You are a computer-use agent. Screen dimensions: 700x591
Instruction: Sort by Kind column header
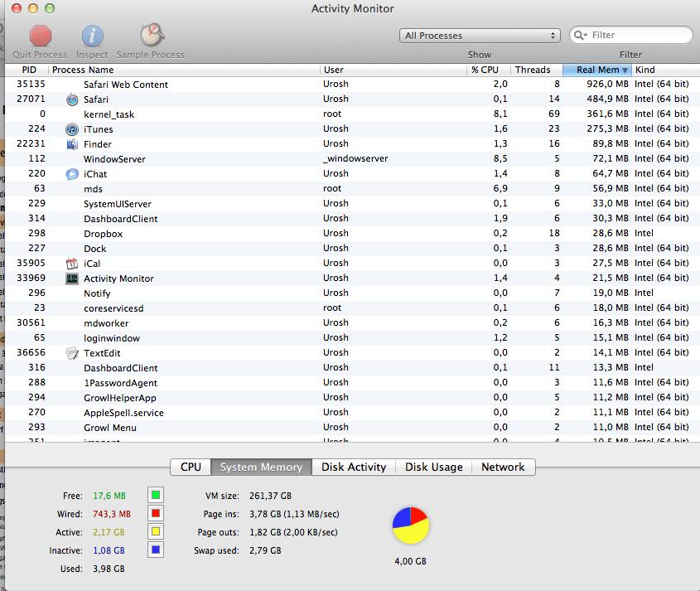pyautogui.click(x=665, y=70)
